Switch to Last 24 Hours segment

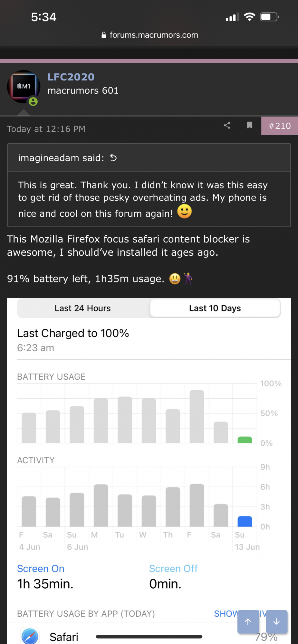point(83,308)
